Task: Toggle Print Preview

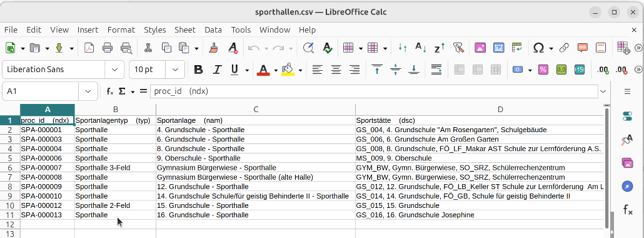Action: click(x=126, y=48)
